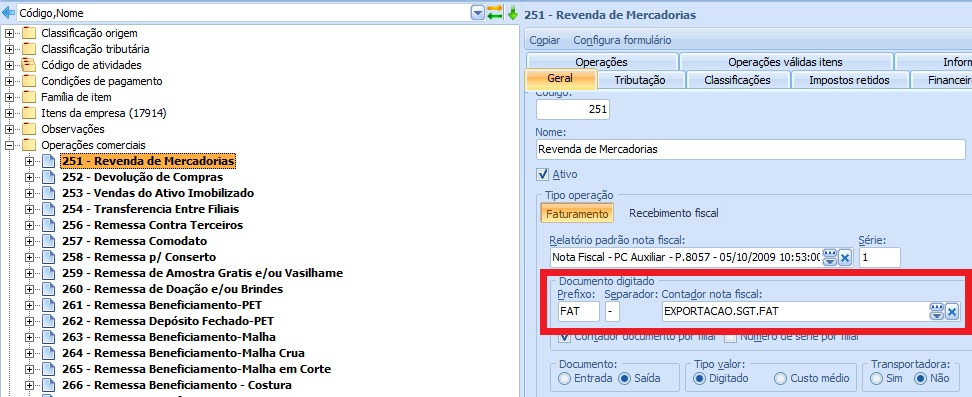972x397 pixels.
Task: Open lookup icon for Contador nota fiscal
Action: pyautogui.click(x=937, y=312)
